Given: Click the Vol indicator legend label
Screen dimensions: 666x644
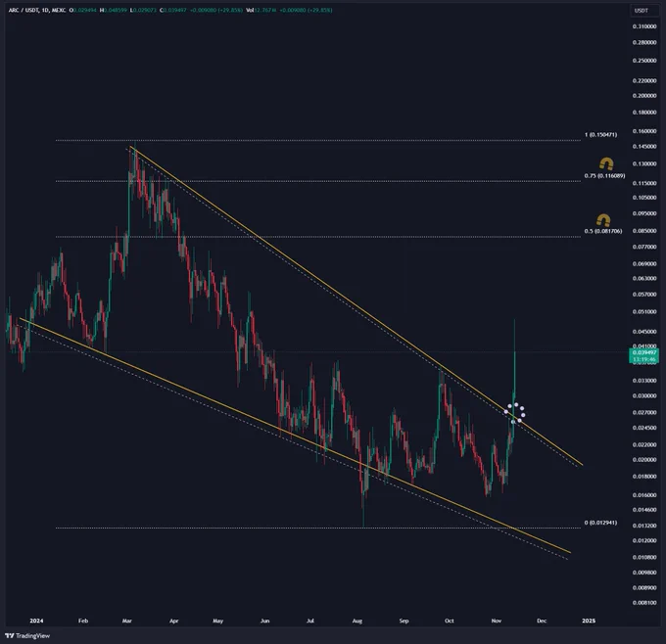Looking at the screenshot, I should click(x=250, y=10).
